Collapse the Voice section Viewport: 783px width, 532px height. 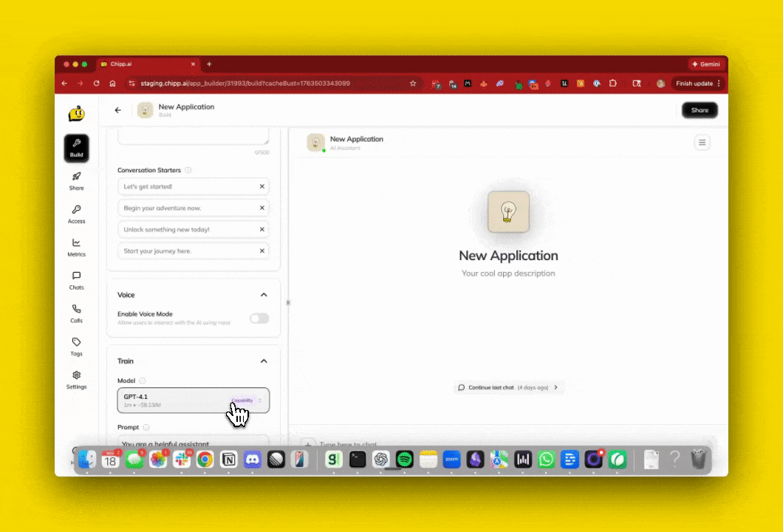click(264, 295)
